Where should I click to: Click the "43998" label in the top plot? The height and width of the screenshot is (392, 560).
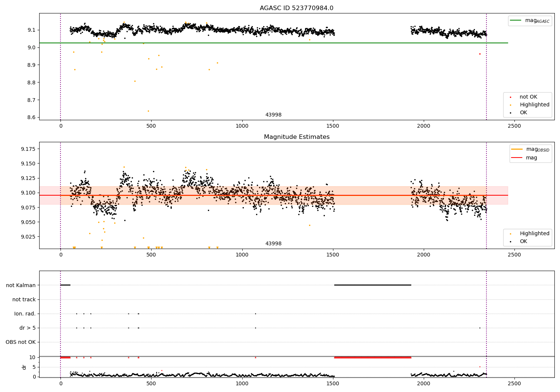(x=273, y=115)
